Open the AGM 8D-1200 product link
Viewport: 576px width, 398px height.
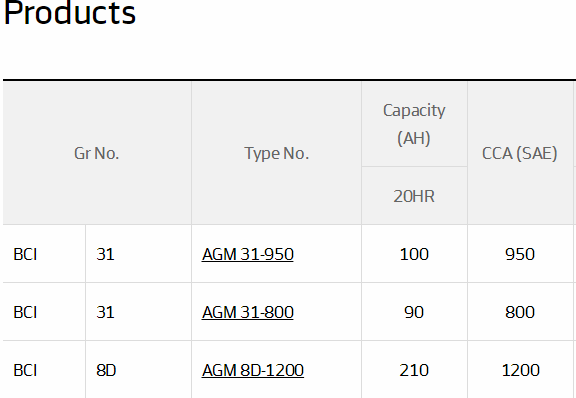[x=253, y=370]
